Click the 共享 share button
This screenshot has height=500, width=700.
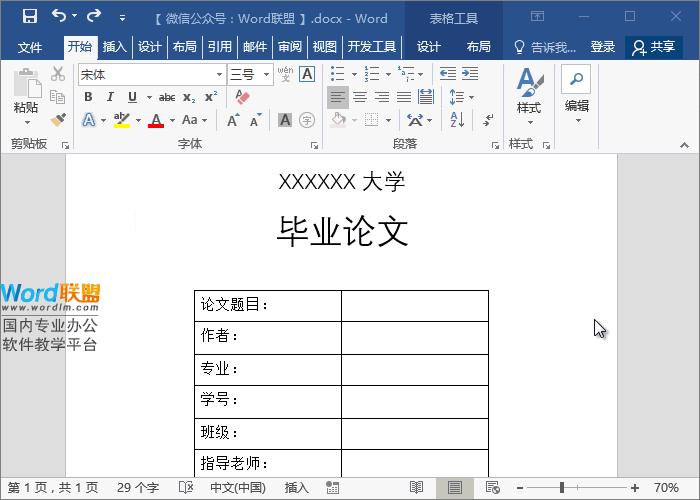click(x=653, y=47)
